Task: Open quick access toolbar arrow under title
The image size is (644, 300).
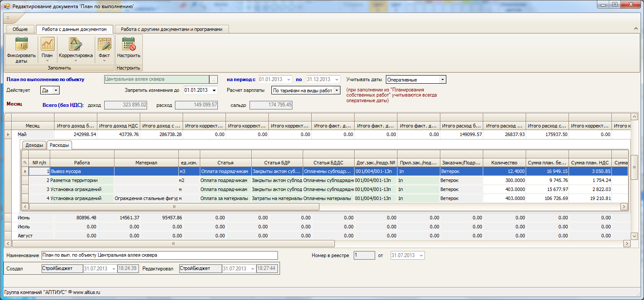Action: point(8,18)
